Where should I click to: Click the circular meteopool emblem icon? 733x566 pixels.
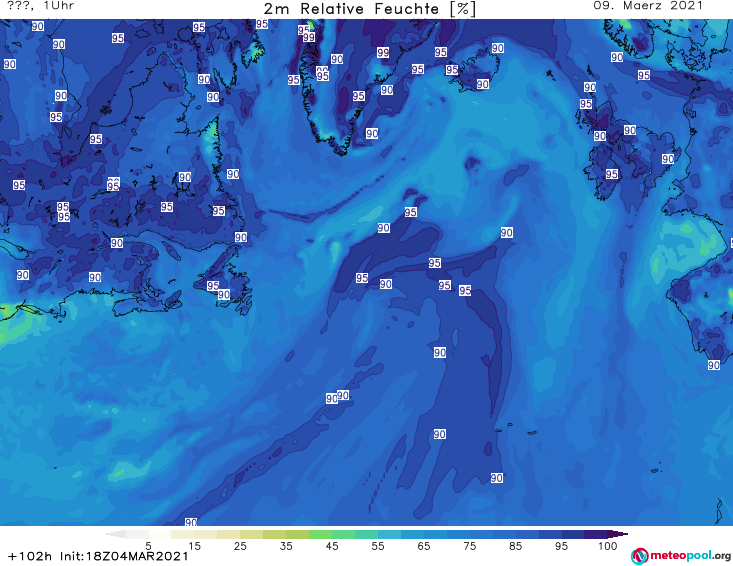pos(639,556)
